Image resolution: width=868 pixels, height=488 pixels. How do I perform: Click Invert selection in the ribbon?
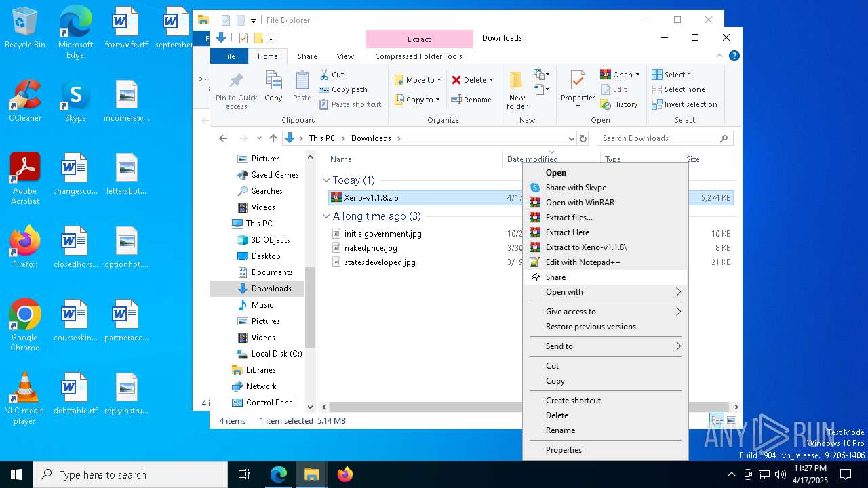[x=684, y=104]
